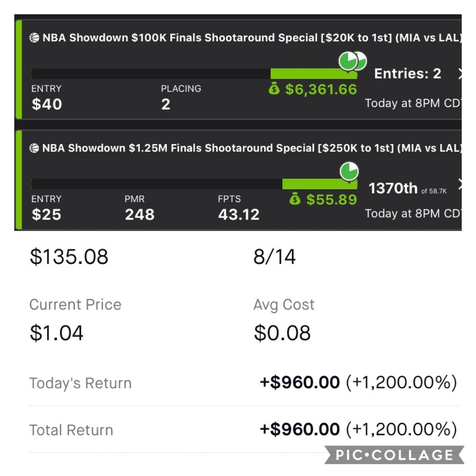Click the $6,361.66 winnings amount
476x476 pixels.
pos(321,89)
